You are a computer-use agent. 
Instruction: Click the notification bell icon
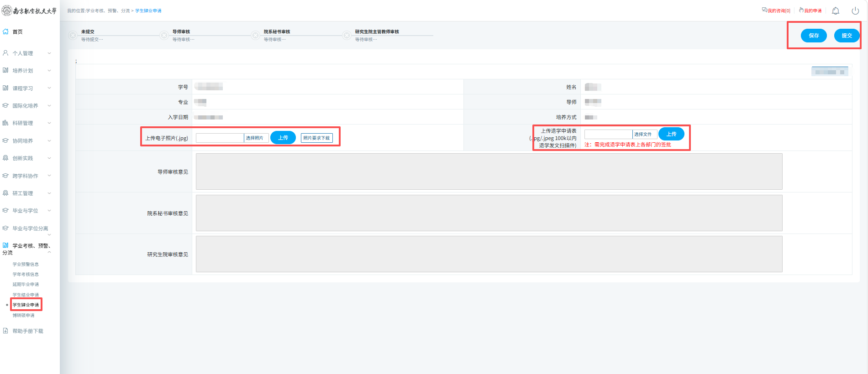(x=836, y=11)
